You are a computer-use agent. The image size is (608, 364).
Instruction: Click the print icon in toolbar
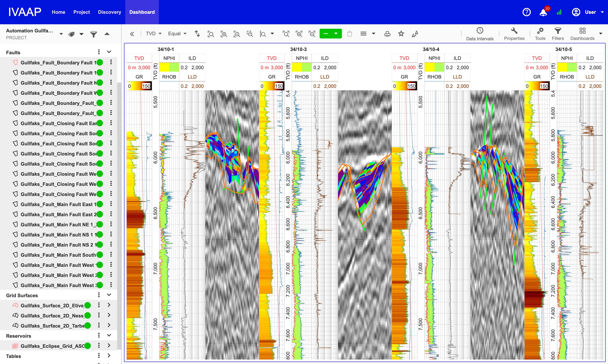[387, 34]
